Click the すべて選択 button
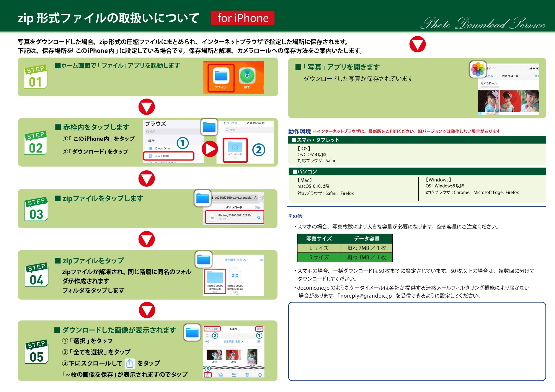 [x=212, y=329]
